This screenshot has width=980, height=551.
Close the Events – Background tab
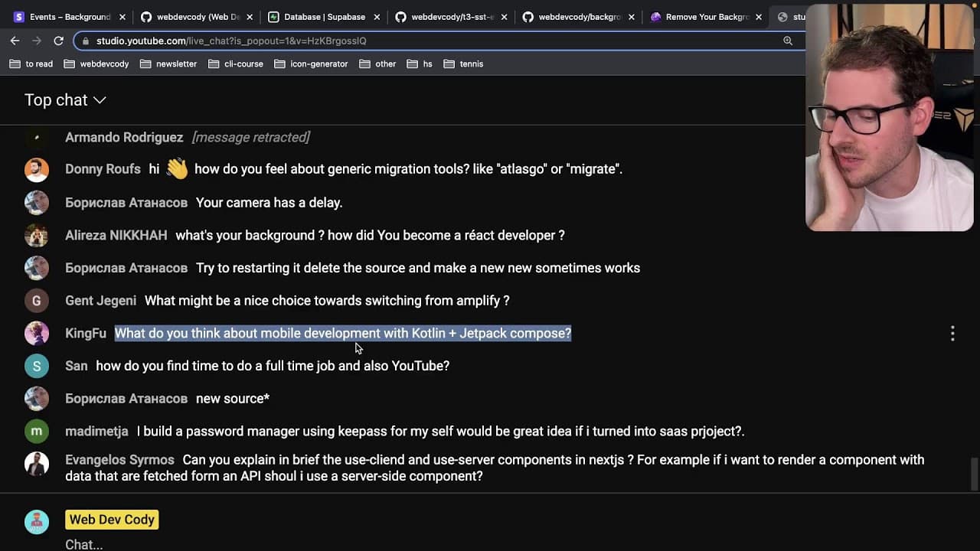pos(122,17)
